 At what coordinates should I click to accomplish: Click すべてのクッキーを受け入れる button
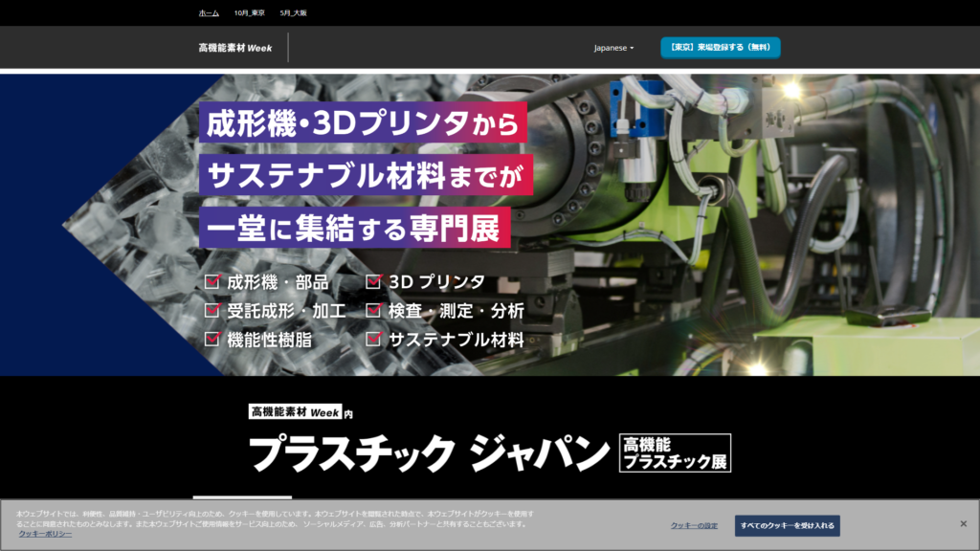(787, 526)
